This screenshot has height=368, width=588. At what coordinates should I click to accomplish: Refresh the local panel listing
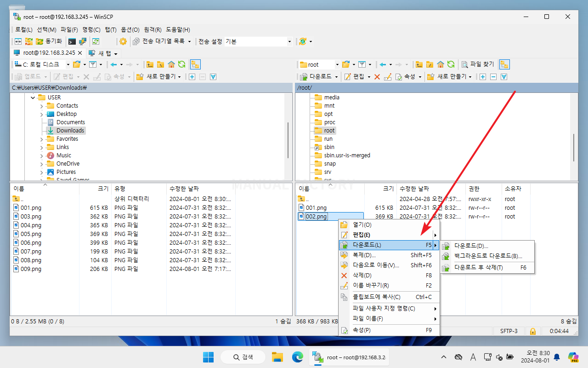181,64
